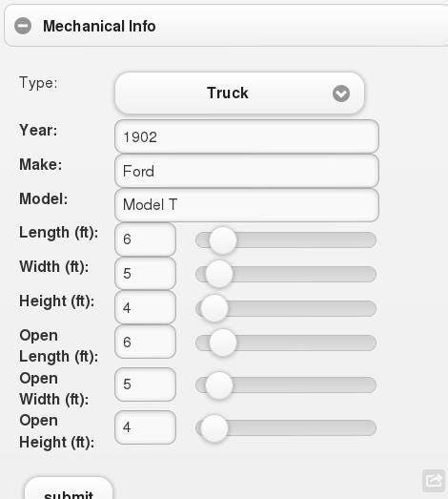This screenshot has width=448, height=499.
Task: Collapse the Mechanical Info section minus icon
Action: tap(23, 26)
